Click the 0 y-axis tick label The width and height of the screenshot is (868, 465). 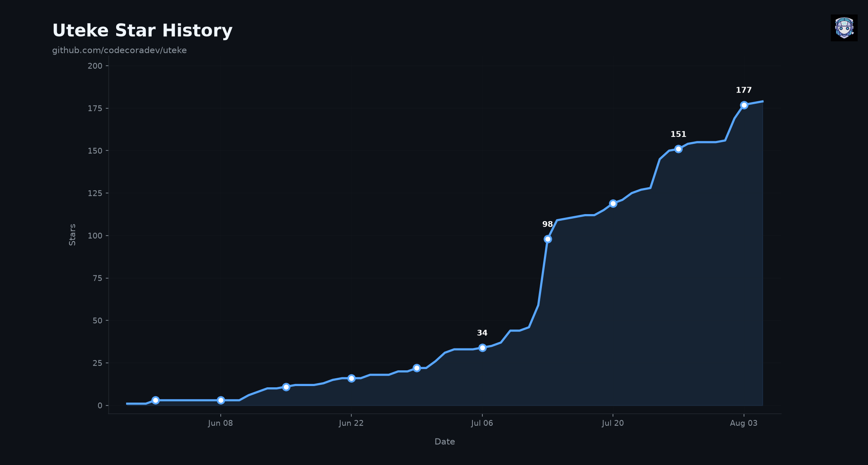100,405
